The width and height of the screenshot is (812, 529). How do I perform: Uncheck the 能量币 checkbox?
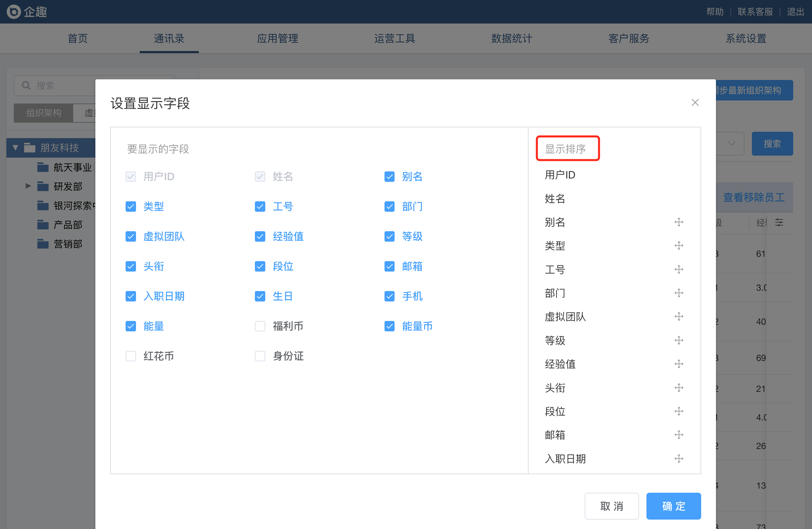(x=389, y=326)
